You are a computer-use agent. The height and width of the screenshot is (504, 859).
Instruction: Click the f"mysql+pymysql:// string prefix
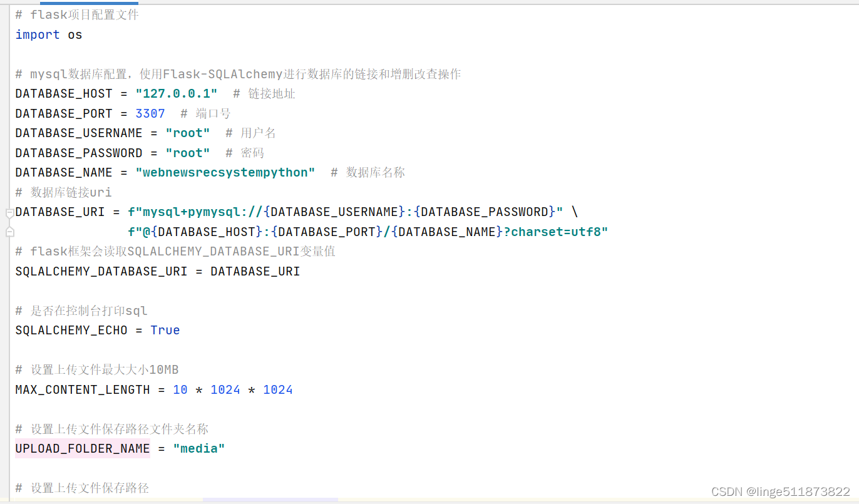coord(195,212)
